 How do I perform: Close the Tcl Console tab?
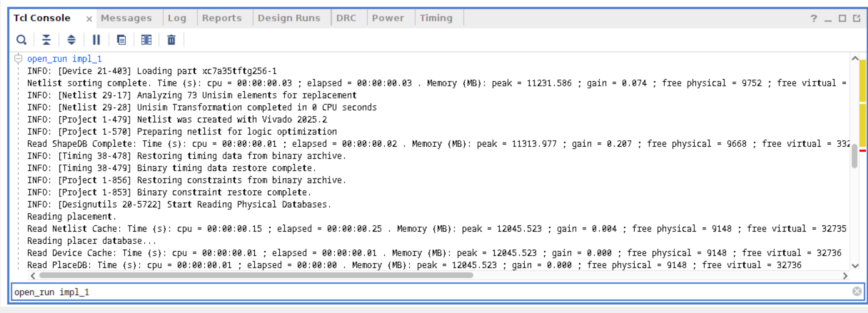[89, 19]
